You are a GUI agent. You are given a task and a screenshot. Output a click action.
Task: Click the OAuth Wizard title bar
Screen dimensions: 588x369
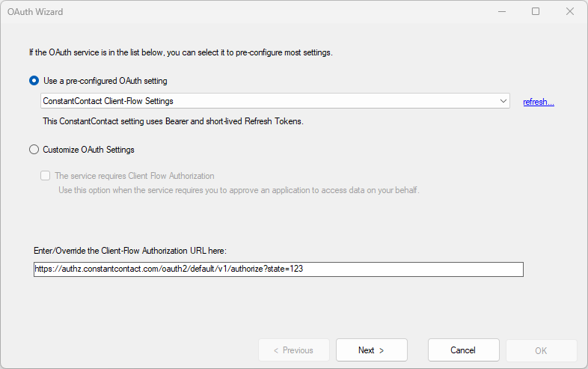pos(224,11)
